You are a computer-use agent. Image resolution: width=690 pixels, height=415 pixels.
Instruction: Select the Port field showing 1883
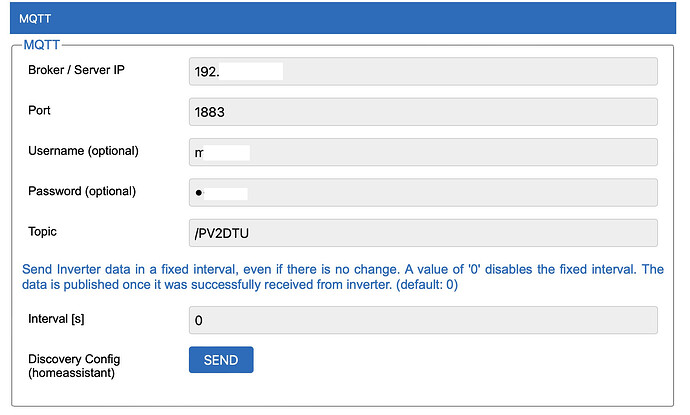click(x=423, y=112)
